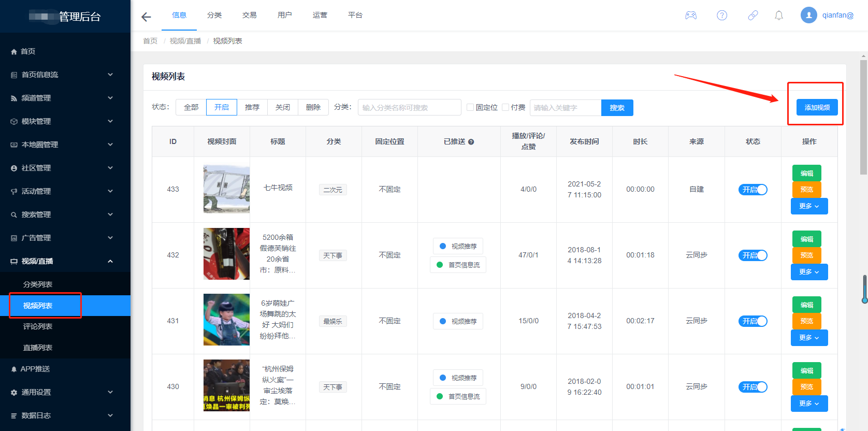
Task: Select the 全部 status filter
Action: pos(191,107)
